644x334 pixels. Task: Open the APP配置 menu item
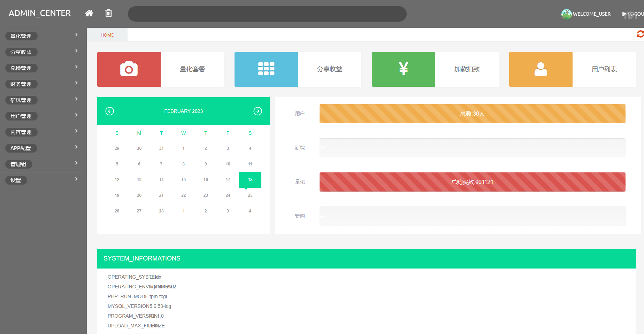tap(41, 148)
